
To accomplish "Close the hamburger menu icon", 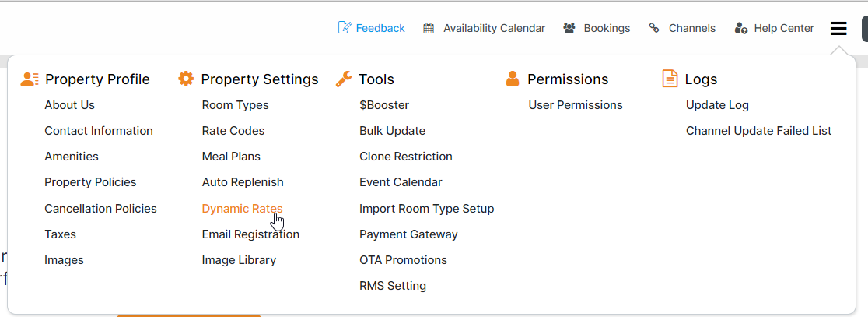I will 838,29.
